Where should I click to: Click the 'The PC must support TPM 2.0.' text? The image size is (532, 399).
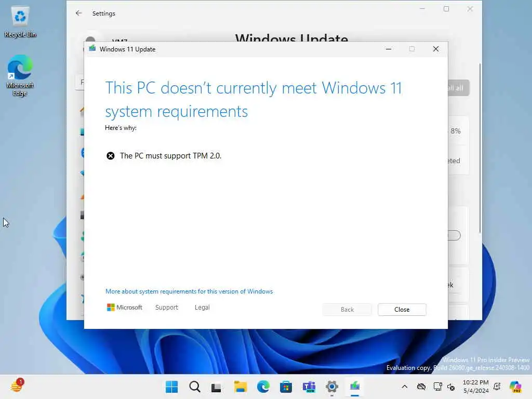[x=170, y=156]
